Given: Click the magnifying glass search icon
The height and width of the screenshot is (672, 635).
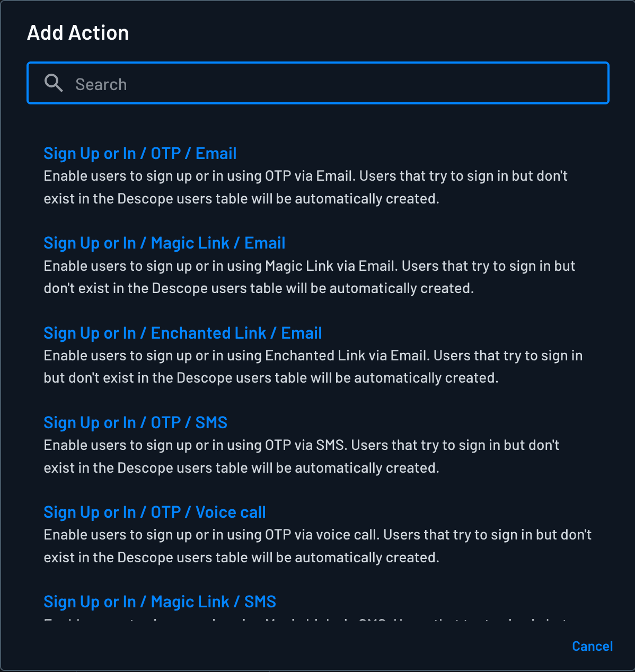Looking at the screenshot, I should [x=54, y=83].
